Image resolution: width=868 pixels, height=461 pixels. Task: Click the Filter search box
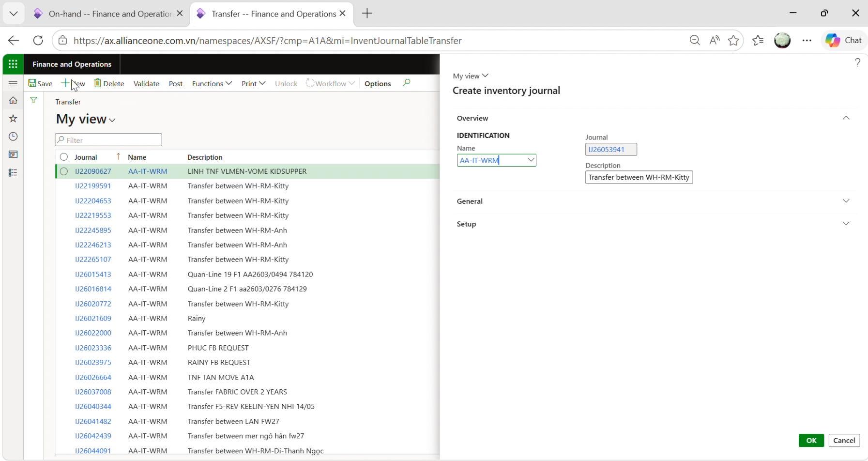click(108, 140)
